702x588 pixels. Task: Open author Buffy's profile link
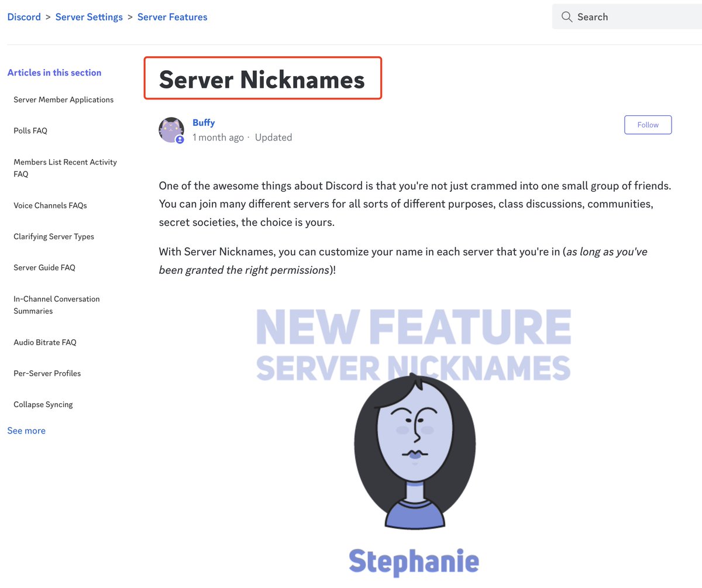[x=204, y=123]
